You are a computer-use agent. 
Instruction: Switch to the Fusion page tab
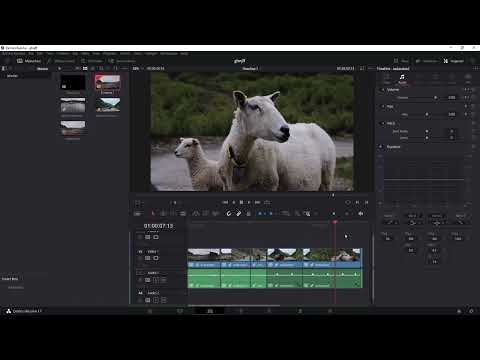point(240,311)
